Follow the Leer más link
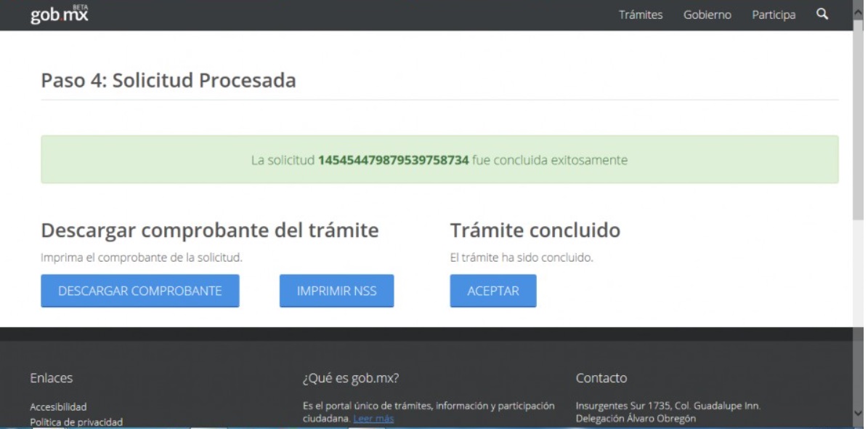 click(x=373, y=420)
